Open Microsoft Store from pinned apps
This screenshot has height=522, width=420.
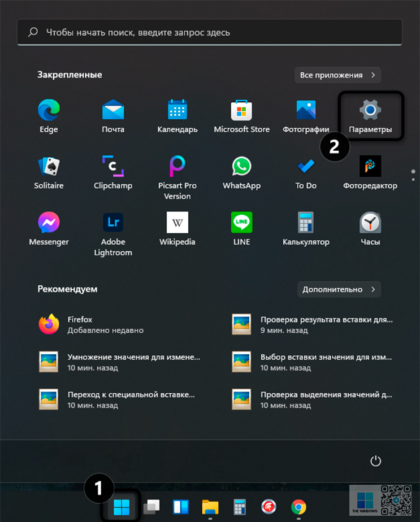(241, 116)
